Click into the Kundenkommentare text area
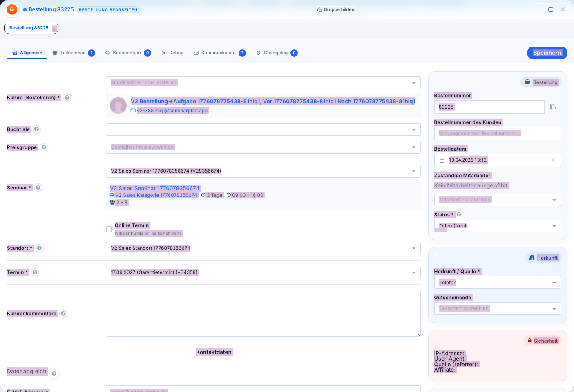 click(x=263, y=313)
